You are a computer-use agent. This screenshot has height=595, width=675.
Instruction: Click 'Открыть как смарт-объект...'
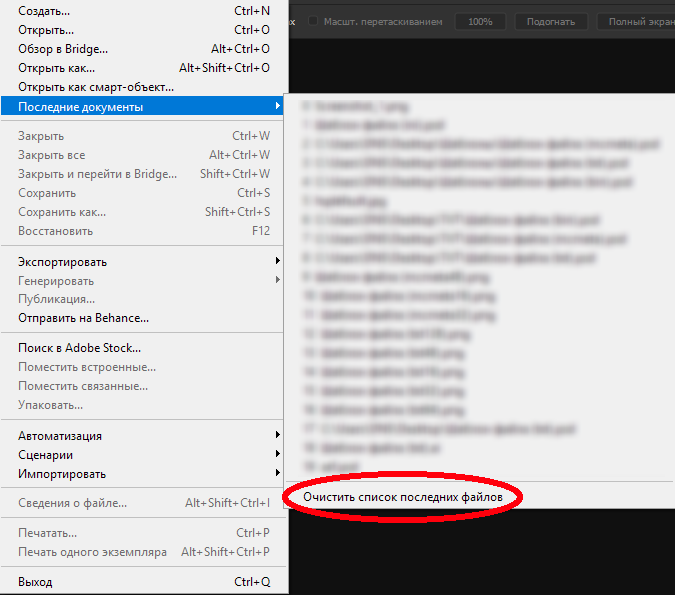142,87
